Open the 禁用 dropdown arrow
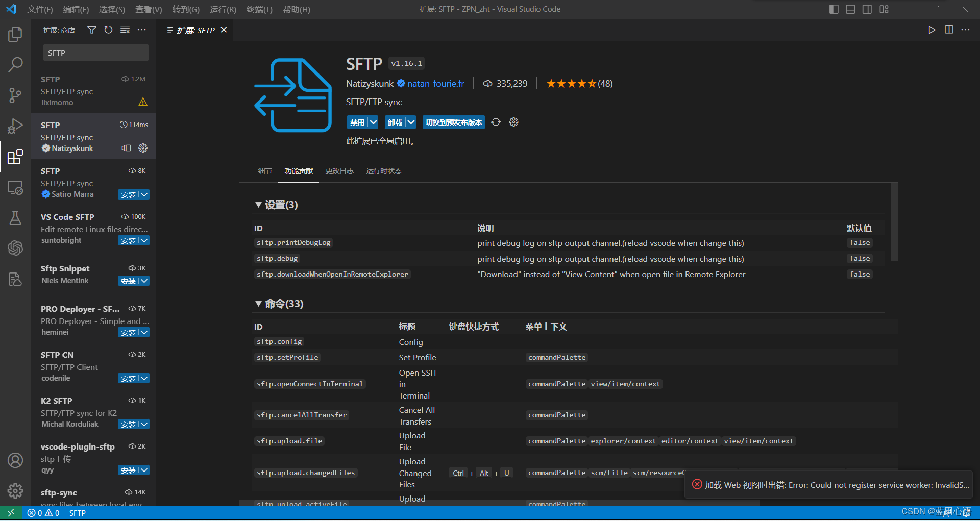Viewport: 980px width, 521px height. (373, 122)
